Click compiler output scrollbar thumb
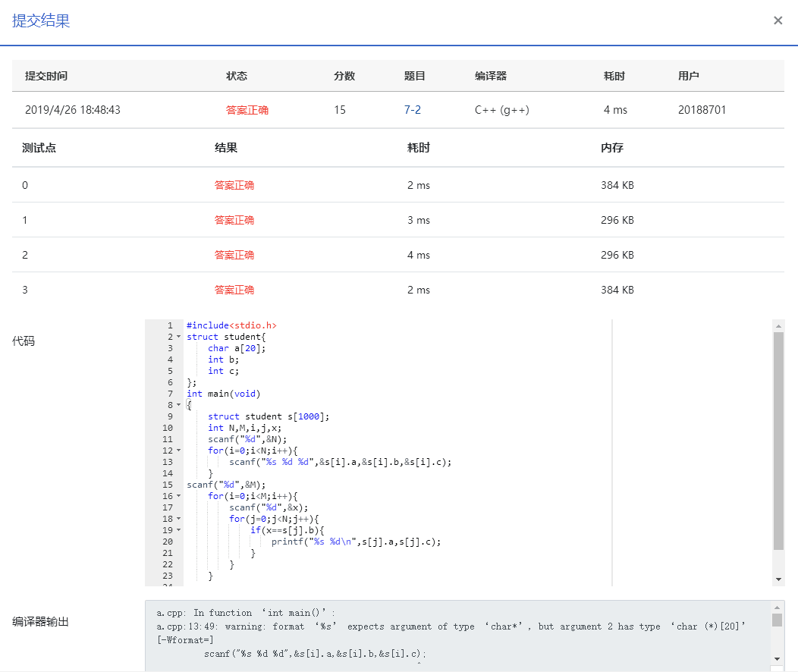 click(777, 620)
